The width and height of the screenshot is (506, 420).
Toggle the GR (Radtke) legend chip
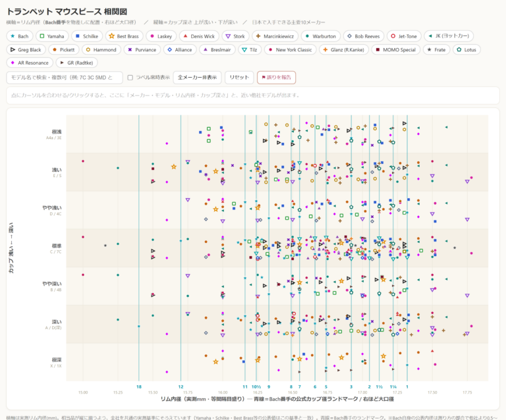[x=77, y=63]
